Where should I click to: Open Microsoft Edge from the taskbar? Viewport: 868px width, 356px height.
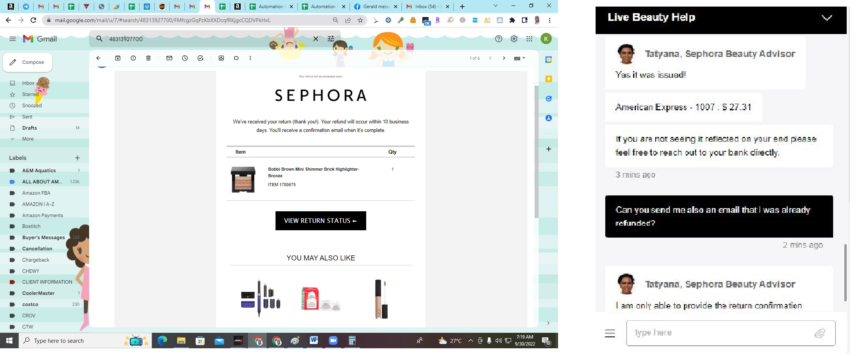(x=162, y=341)
